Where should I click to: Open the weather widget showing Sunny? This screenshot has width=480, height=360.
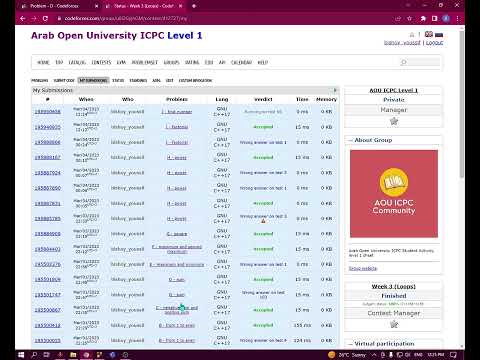point(347,355)
